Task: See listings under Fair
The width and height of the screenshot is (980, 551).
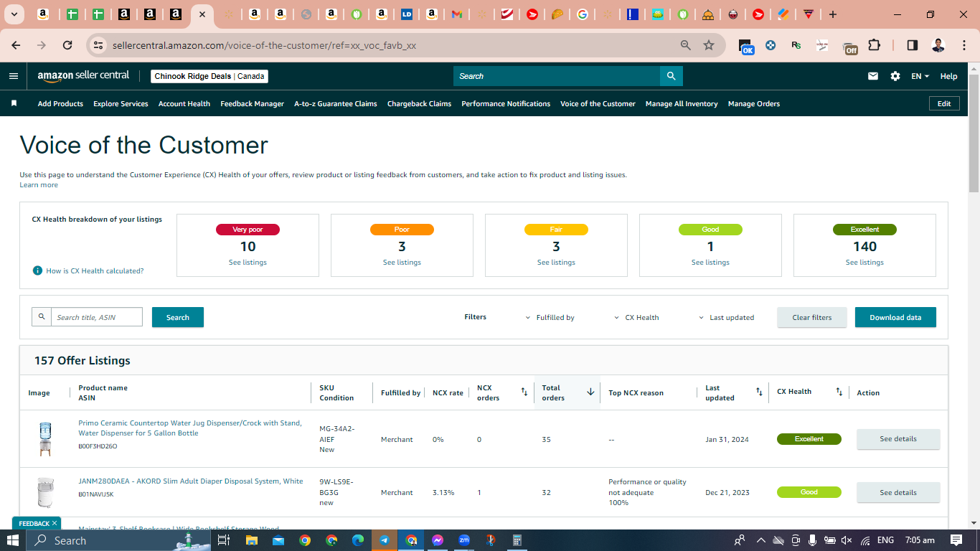Action: (x=556, y=263)
